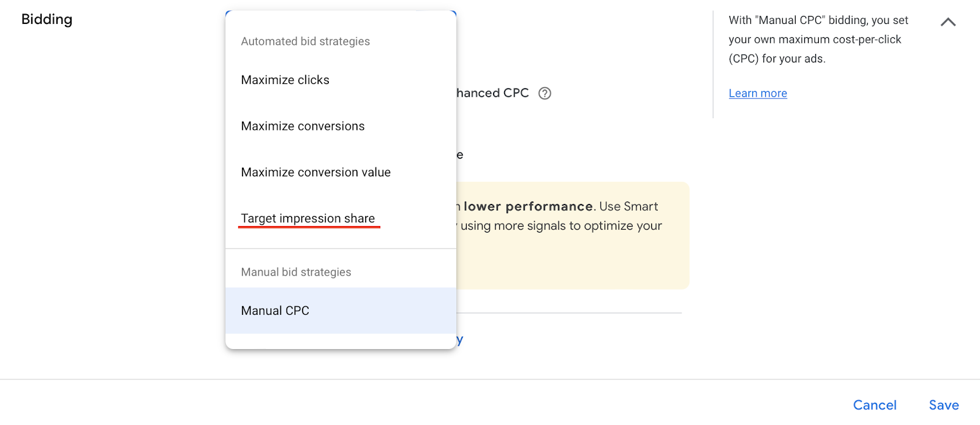Select Target impression share strategy
Screen dimensions: 980x425
point(307,219)
